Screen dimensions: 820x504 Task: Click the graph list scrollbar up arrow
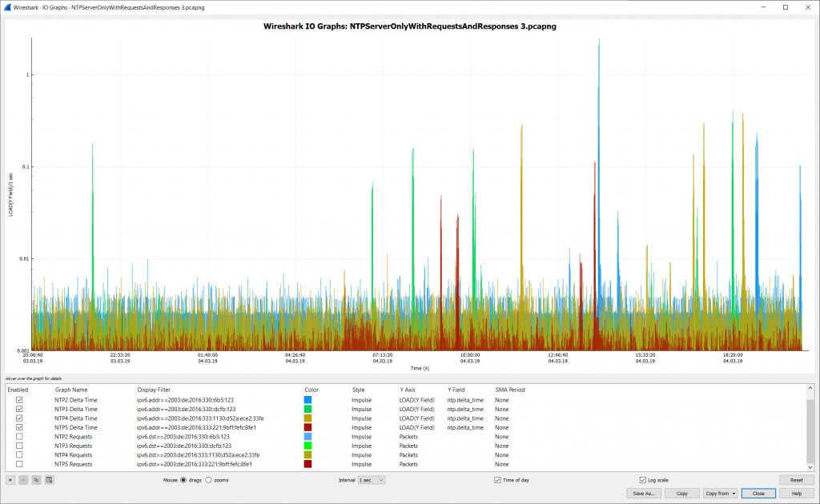(810, 389)
